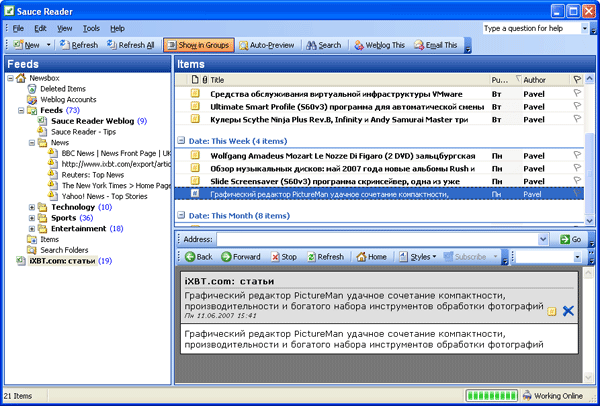Open Search with the binoculars icon
Image resolution: width=600 pixels, height=406 pixels.
point(324,45)
